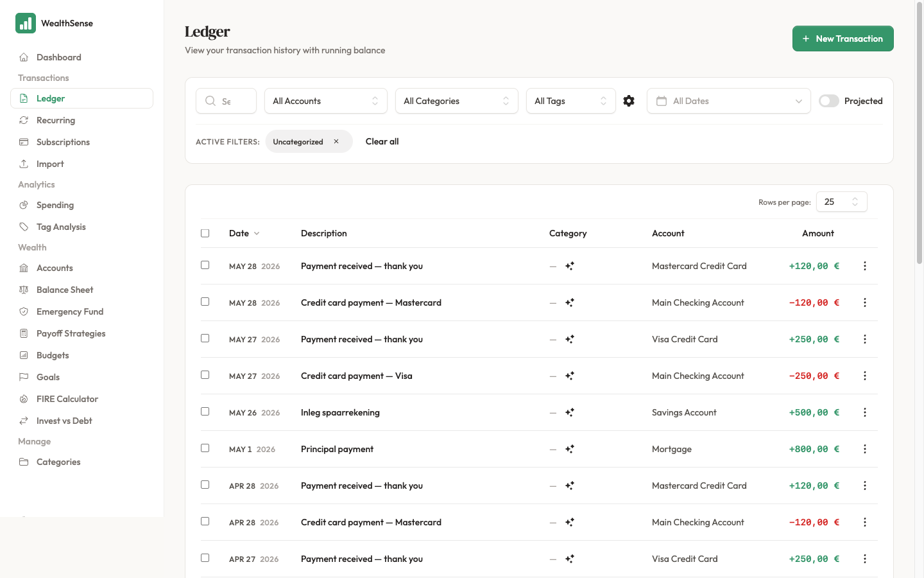Click the calendar icon in All Dates
Viewport: 924px width, 578px height.
coord(662,101)
